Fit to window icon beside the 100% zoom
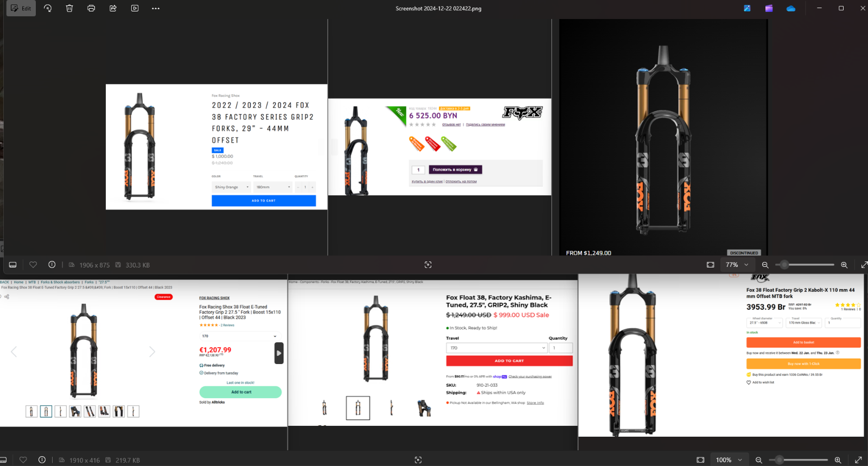Screen dimensions: 868x466 pyautogui.click(x=700, y=460)
